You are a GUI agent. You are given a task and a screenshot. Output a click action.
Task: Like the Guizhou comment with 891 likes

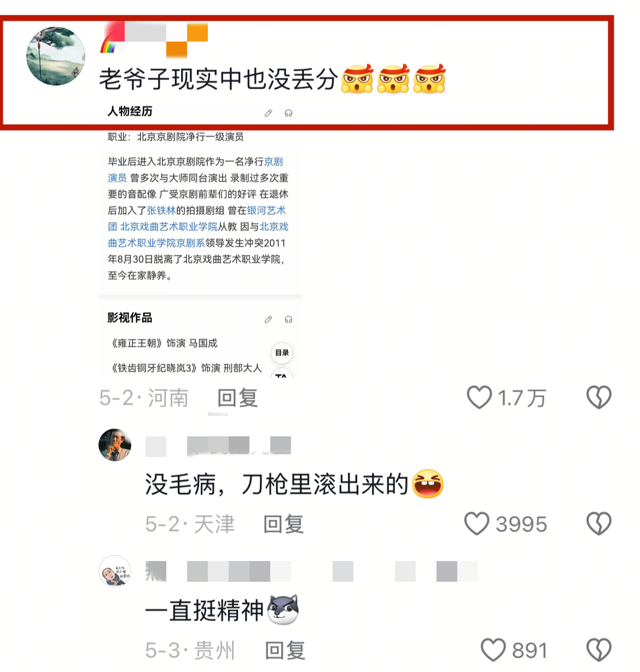(493, 650)
